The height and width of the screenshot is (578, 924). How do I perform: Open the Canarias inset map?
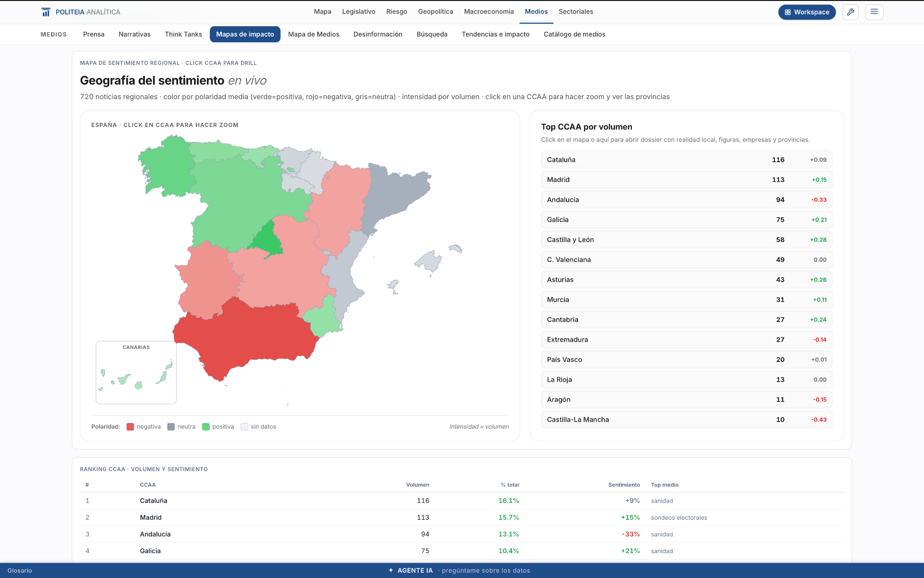136,372
